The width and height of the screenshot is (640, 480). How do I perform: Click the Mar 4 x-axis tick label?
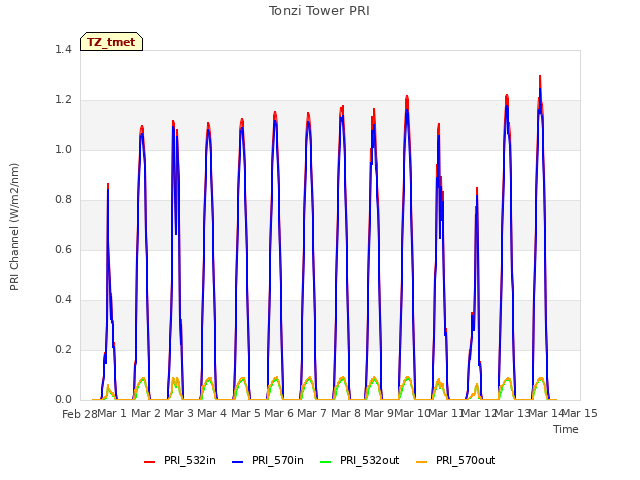[212, 413]
